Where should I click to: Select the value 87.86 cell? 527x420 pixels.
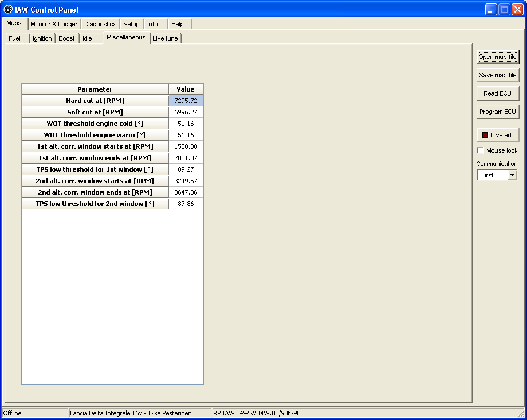186,204
